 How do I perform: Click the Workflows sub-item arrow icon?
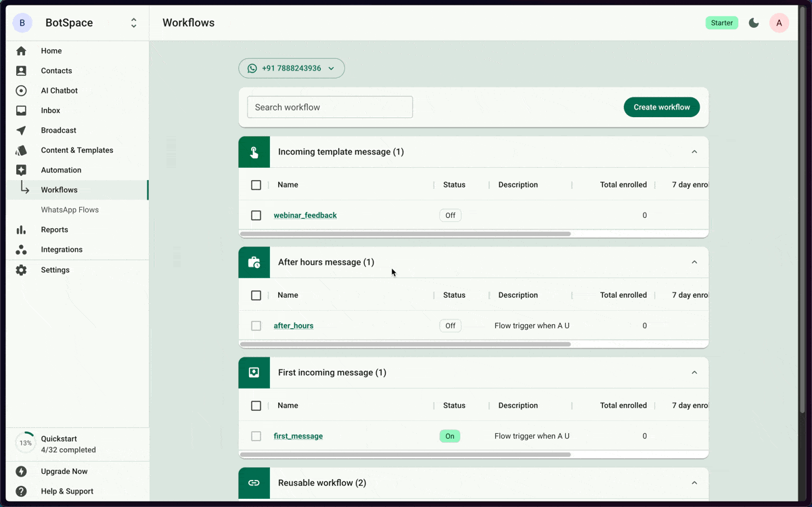pyautogui.click(x=24, y=188)
